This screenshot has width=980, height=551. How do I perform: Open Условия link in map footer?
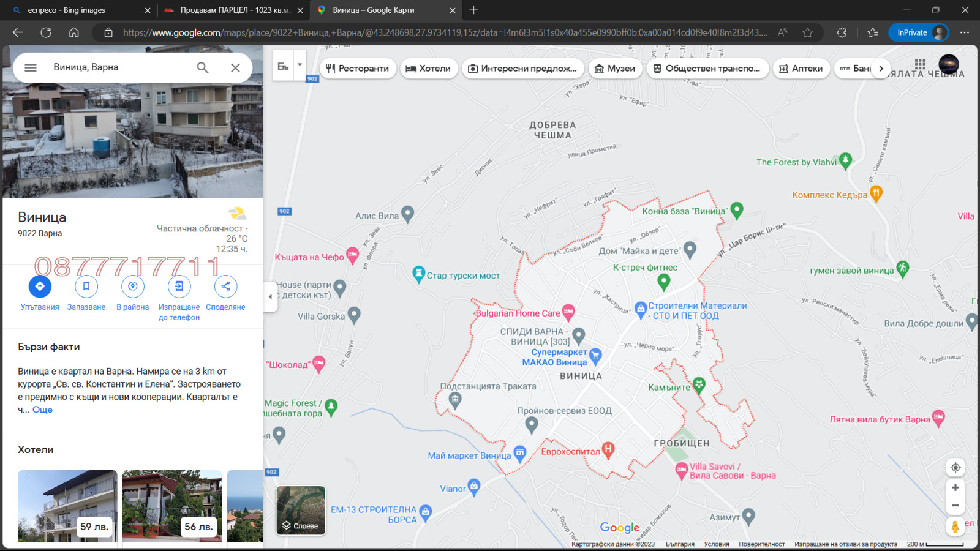point(717,544)
